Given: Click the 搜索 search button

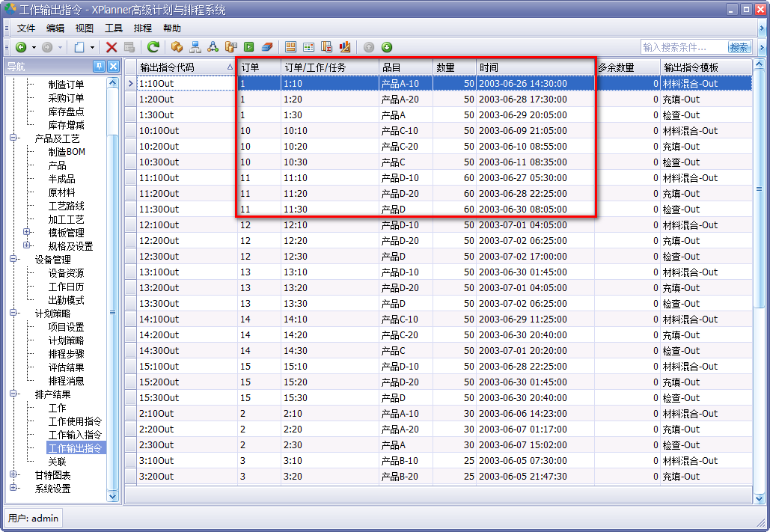Looking at the screenshot, I should (739, 47).
